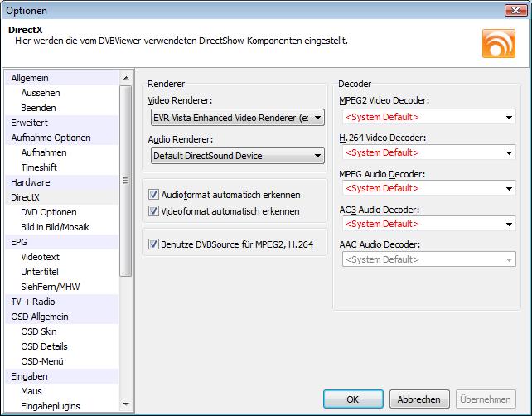Click the sidebar scrollbar thumb

click(126, 181)
